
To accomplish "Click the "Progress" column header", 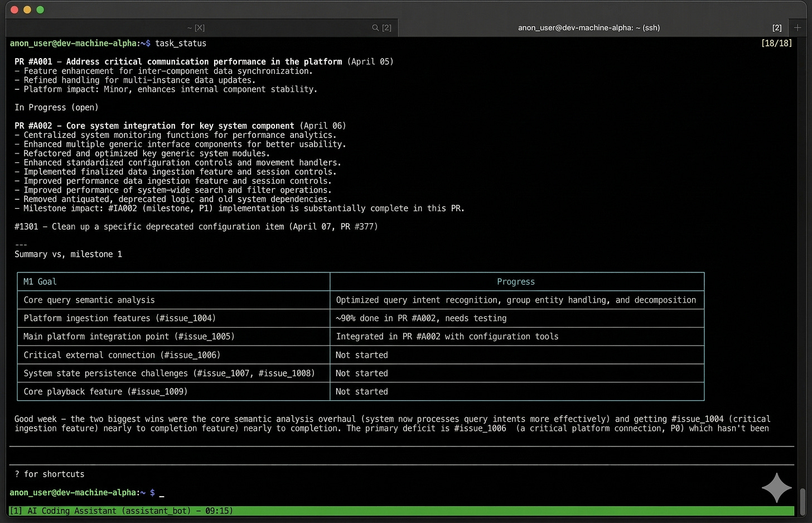I will point(516,281).
